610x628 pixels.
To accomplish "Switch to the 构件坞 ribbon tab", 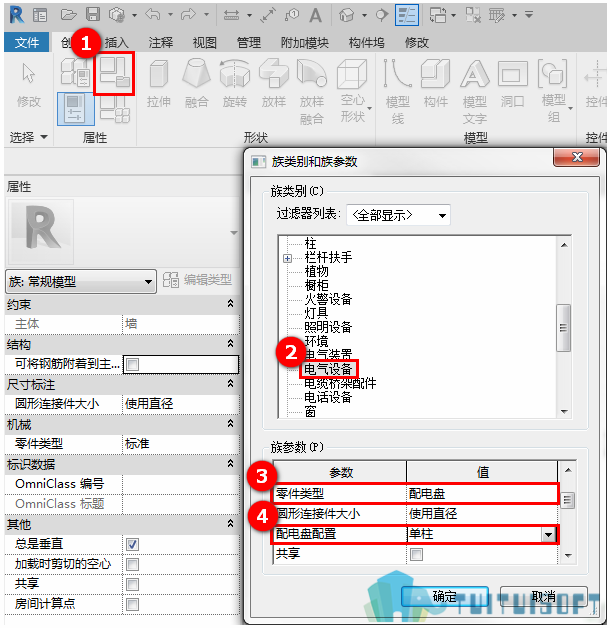I will (366, 42).
